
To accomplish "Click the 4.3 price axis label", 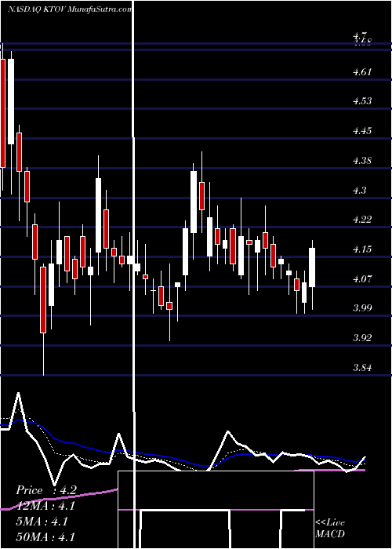I will (359, 191).
